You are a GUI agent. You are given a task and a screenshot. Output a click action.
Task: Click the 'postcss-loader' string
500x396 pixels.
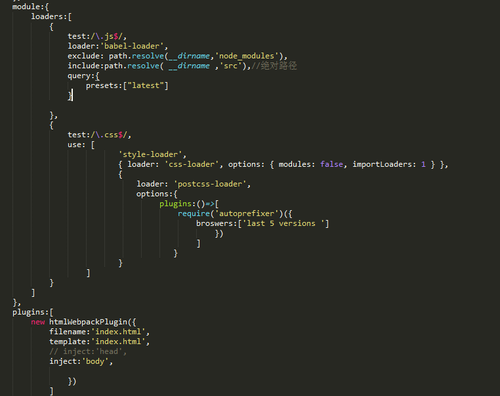(x=210, y=184)
